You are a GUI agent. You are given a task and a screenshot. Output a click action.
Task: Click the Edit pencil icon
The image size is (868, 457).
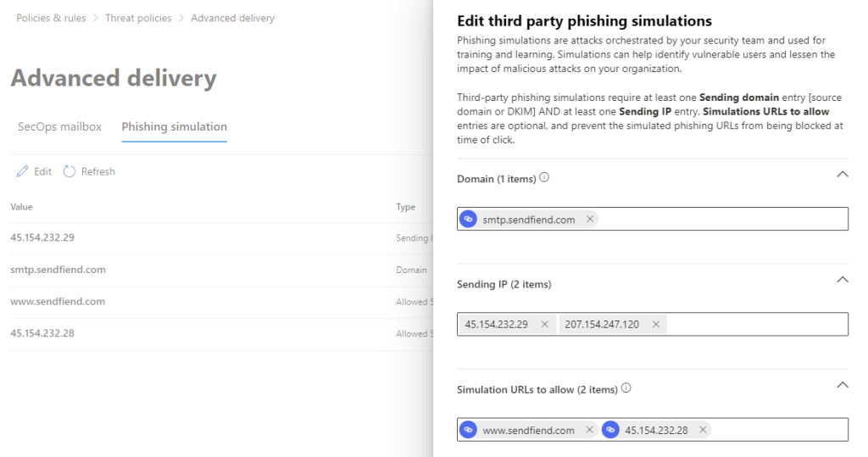23,172
